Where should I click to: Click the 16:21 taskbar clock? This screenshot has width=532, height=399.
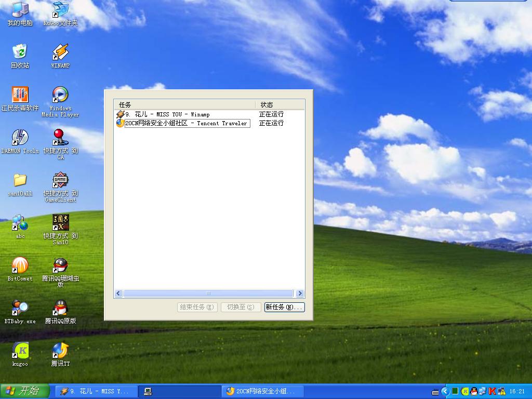point(517,391)
